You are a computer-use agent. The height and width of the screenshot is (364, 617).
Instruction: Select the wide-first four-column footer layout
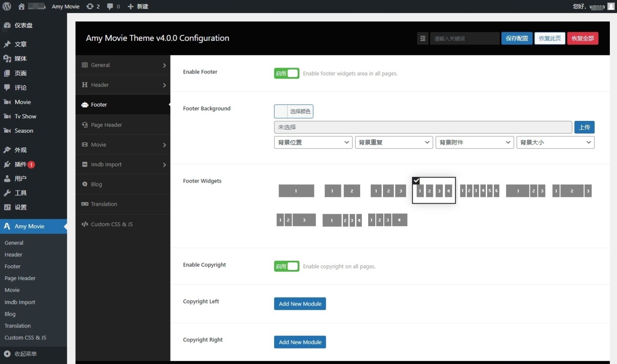point(342,220)
